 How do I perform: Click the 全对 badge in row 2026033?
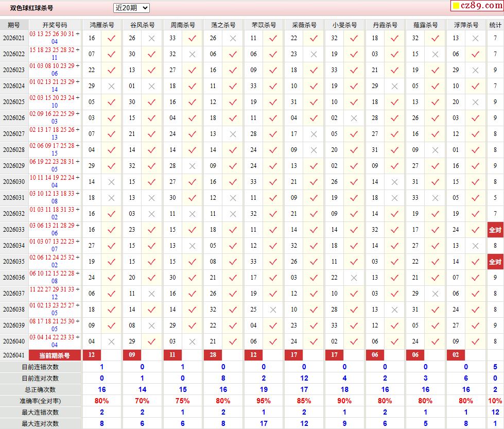pos(495,230)
